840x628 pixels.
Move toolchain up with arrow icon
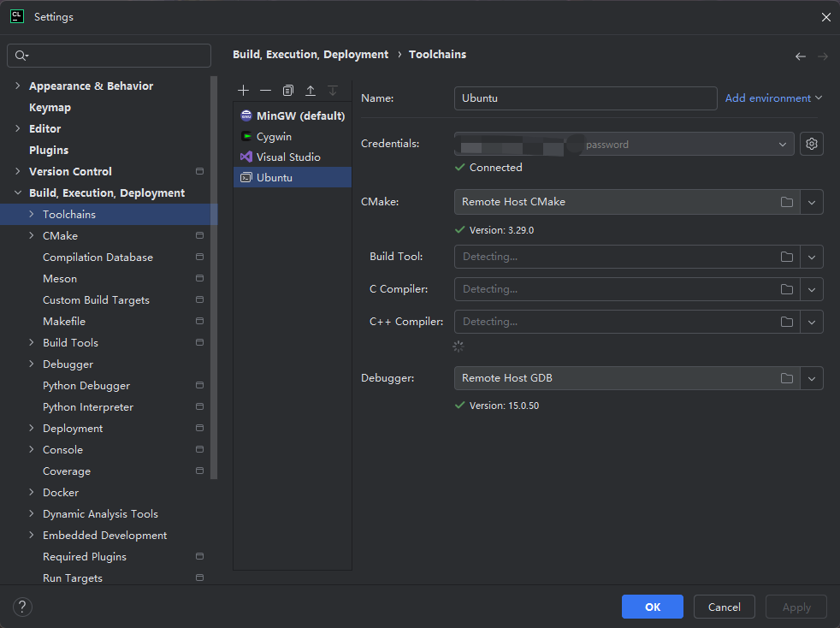pos(311,91)
